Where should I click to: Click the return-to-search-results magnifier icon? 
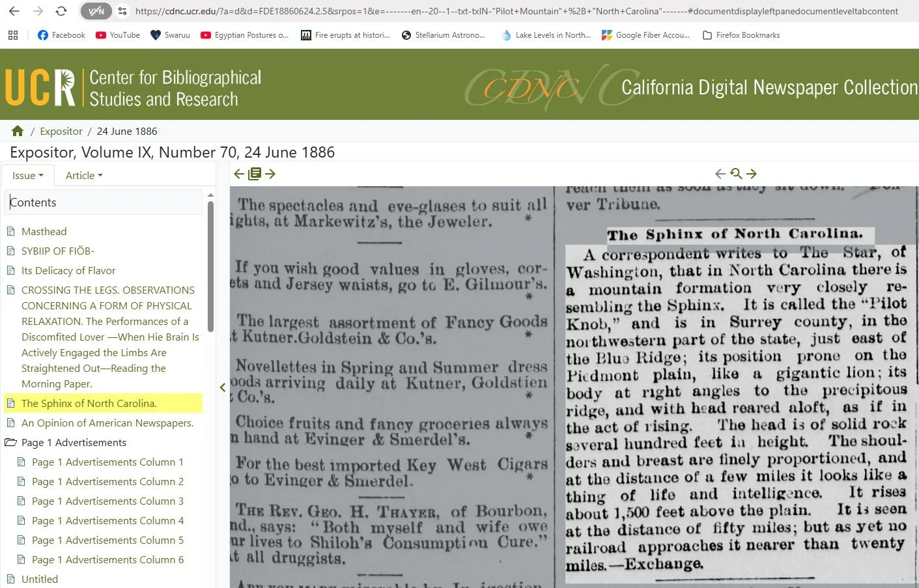(736, 174)
